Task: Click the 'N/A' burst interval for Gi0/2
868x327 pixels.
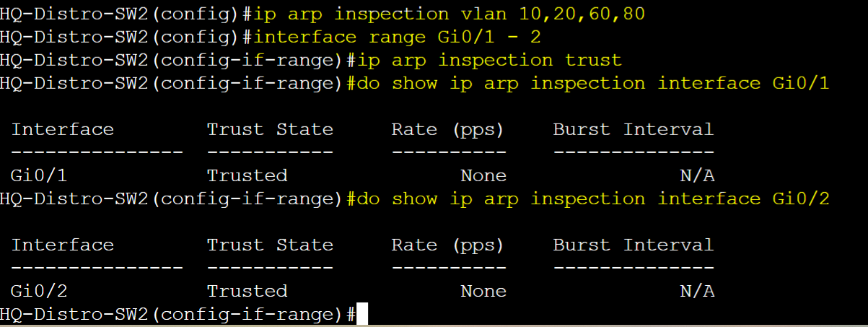Action: pyautogui.click(x=697, y=291)
